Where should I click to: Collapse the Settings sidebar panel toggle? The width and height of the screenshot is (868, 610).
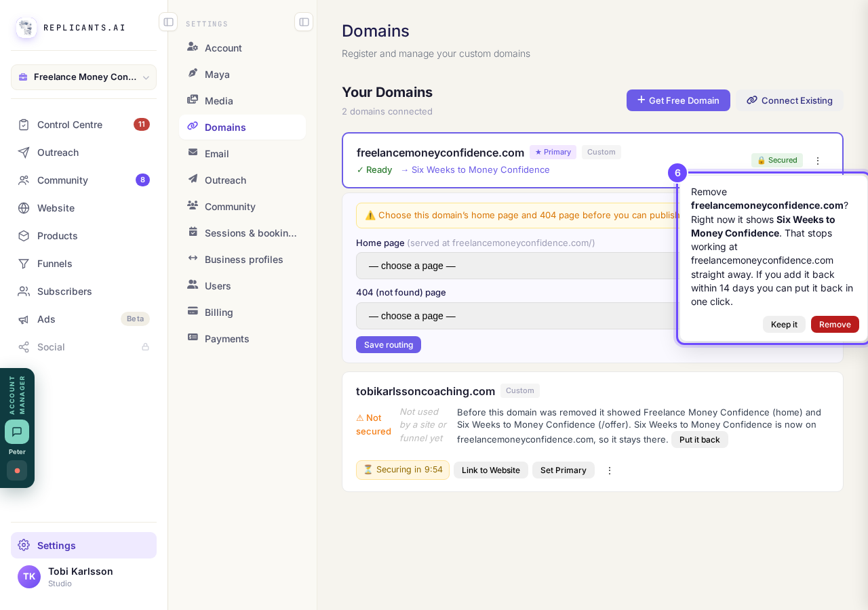[x=304, y=22]
